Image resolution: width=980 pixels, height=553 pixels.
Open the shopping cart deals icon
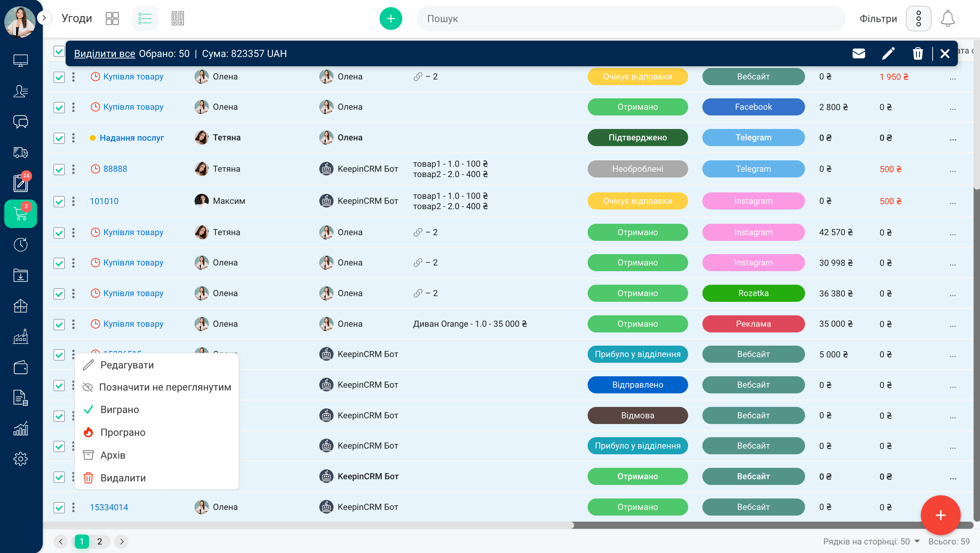click(x=21, y=214)
